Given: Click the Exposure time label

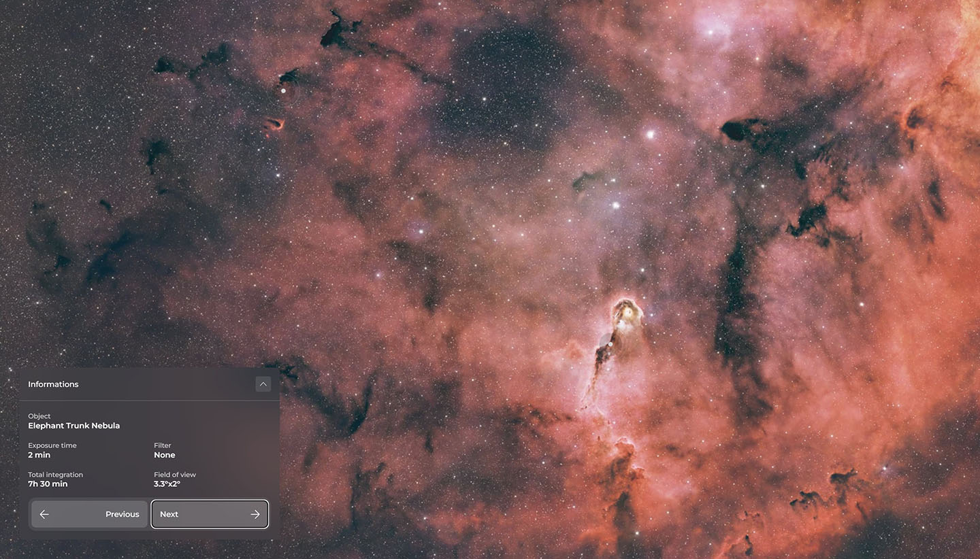Looking at the screenshot, I should pos(52,445).
